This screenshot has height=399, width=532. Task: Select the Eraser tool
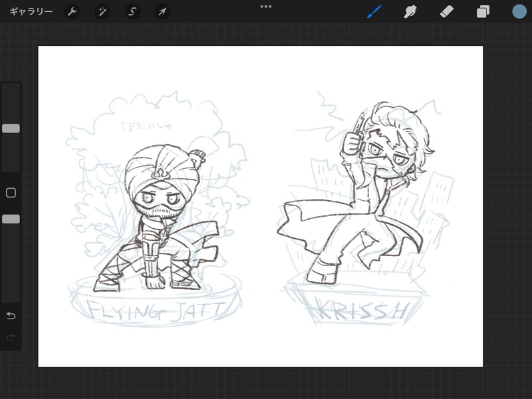446,12
